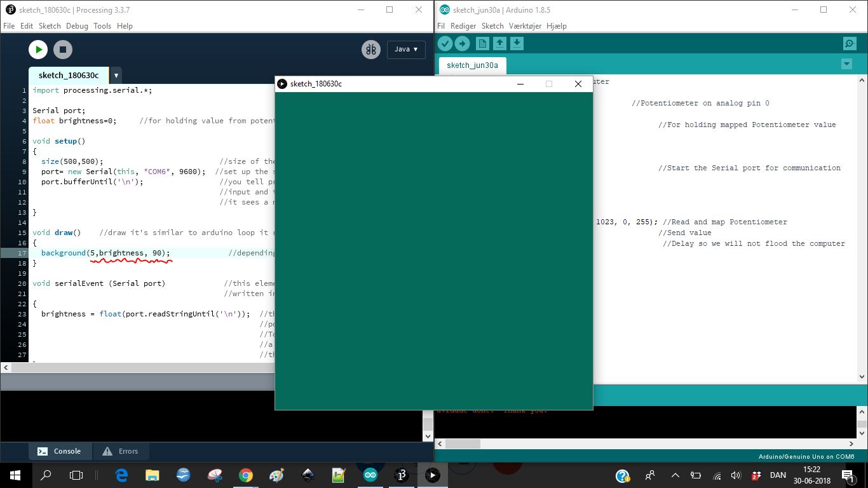The image size is (868, 488).
Task: Click the DAN keyboard language indicator
Action: (778, 475)
